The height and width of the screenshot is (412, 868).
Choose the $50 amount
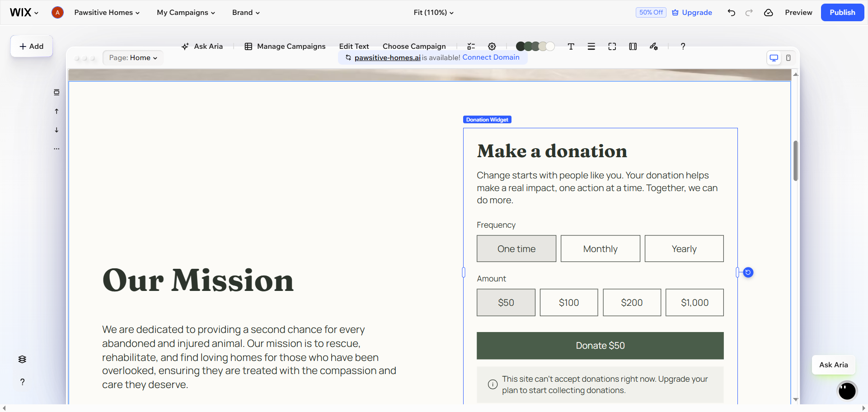pyautogui.click(x=506, y=302)
